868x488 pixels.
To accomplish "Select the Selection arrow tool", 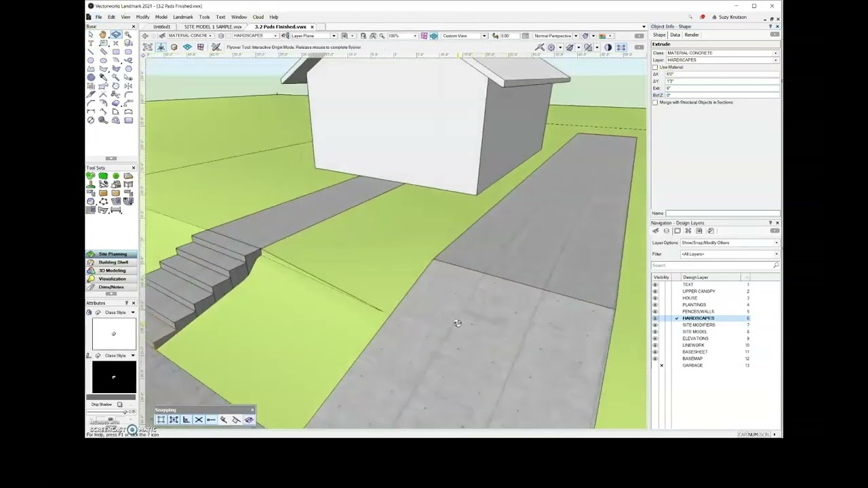I will pyautogui.click(x=91, y=35).
